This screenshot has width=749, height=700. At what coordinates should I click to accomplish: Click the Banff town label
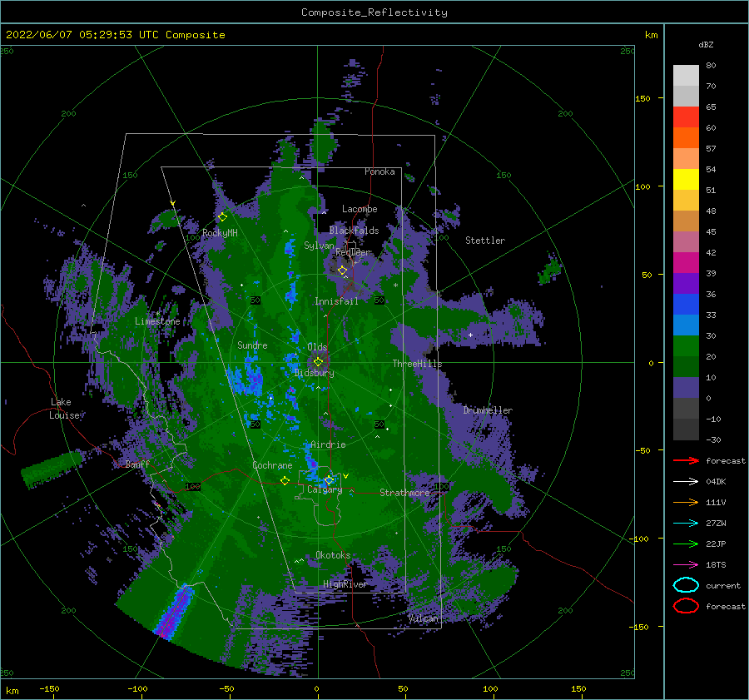137,464
